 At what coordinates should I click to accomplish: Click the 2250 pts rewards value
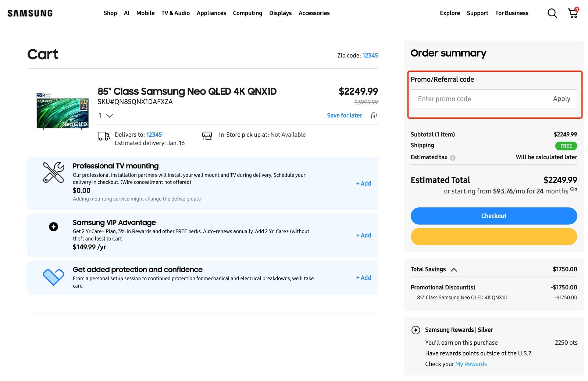click(x=566, y=343)
